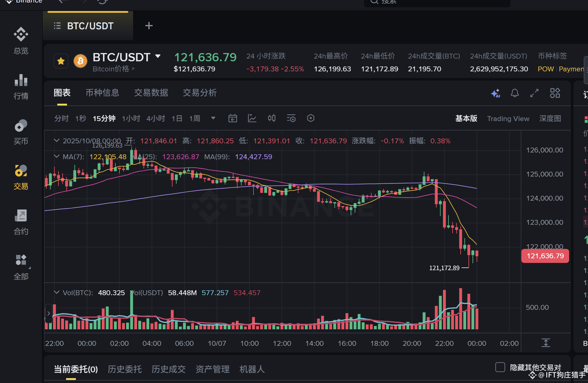Image resolution: width=588 pixels, height=383 pixels.
Task: Open the AI assistant sparkle icon
Action: [495, 93]
